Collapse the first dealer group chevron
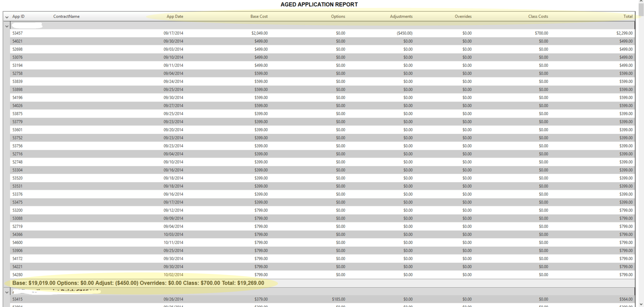644x307 pixels. (x=7, y=26)
